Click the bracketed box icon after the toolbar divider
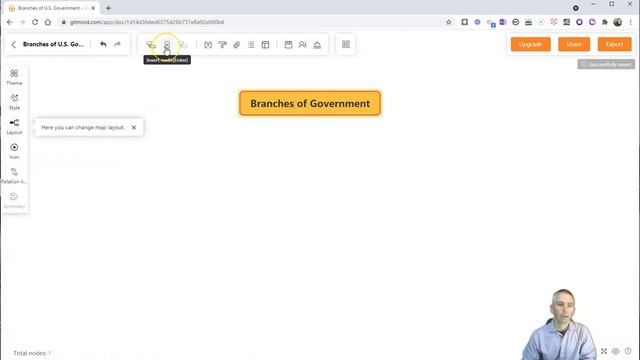 click(x=208, y=44)
